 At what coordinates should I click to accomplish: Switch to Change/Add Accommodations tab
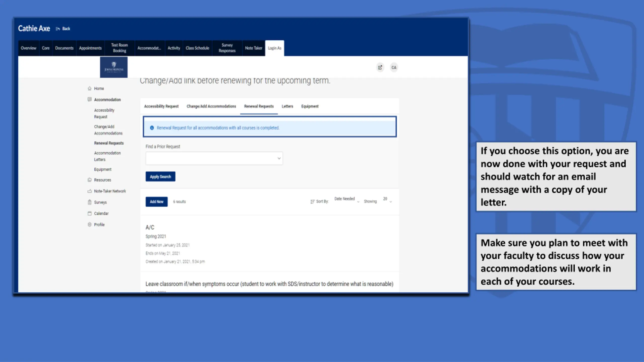(211, 106)
